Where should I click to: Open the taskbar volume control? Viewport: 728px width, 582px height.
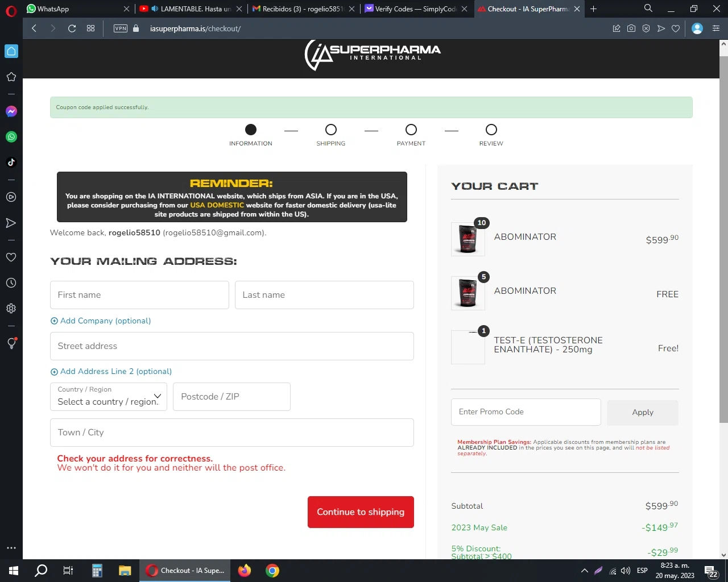pos(626,571)
